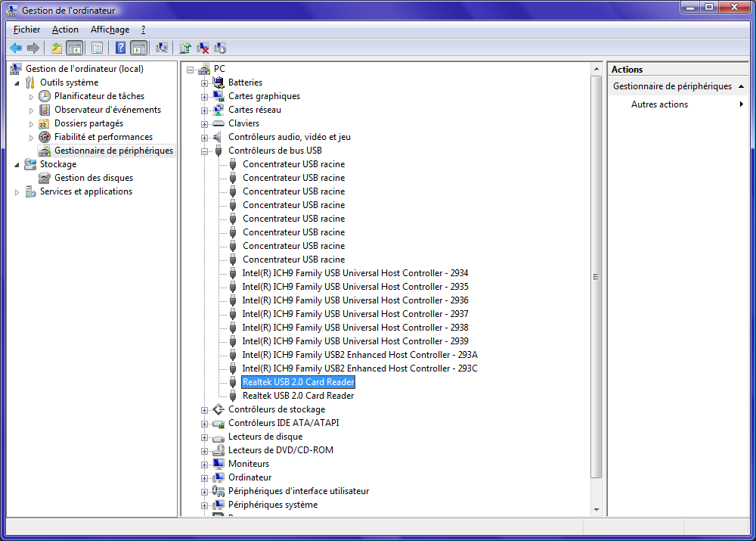Click the Cartes réseau network icon

(218, 110)
